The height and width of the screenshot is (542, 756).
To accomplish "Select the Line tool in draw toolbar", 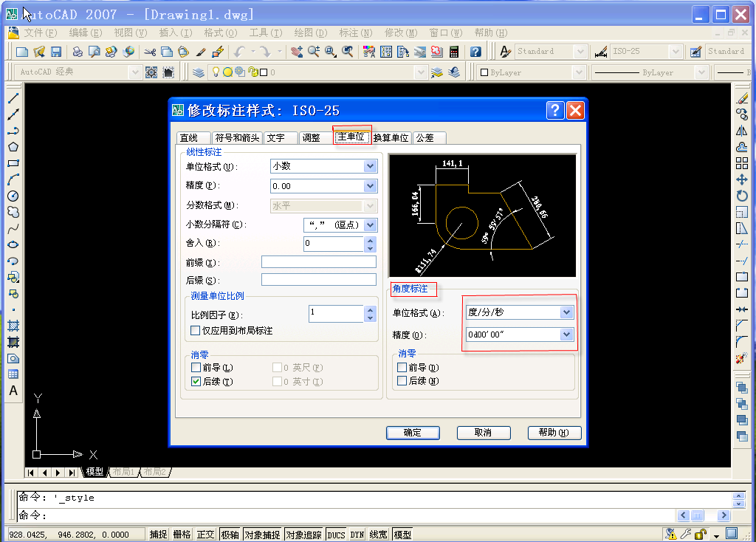I will coord(13,98).
